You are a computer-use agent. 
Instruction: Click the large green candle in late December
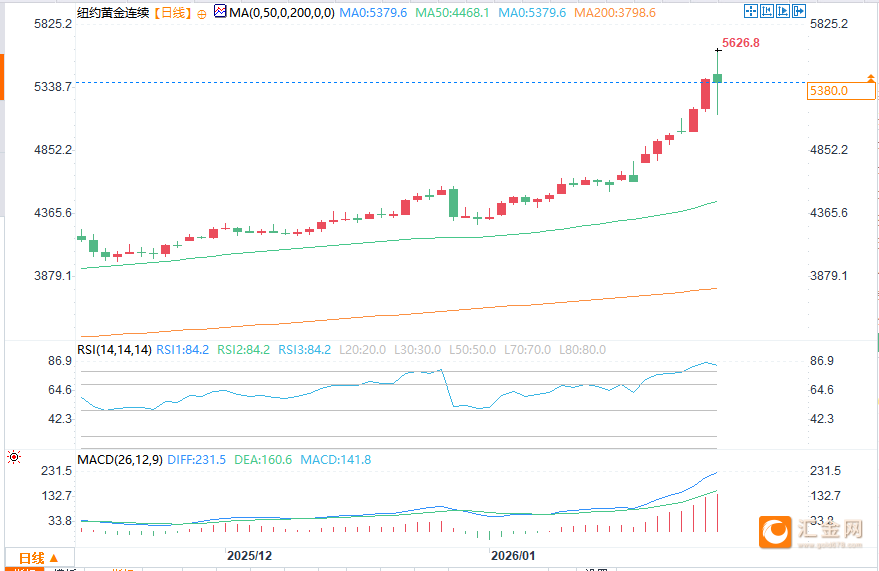(453, 203)
